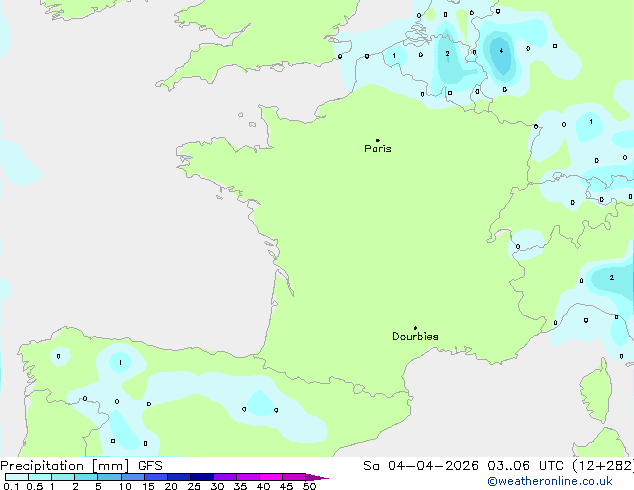Pick the 30–35 mm legend color box
Image resolution: width=634 pixels, height=490 pixels.
225,477
